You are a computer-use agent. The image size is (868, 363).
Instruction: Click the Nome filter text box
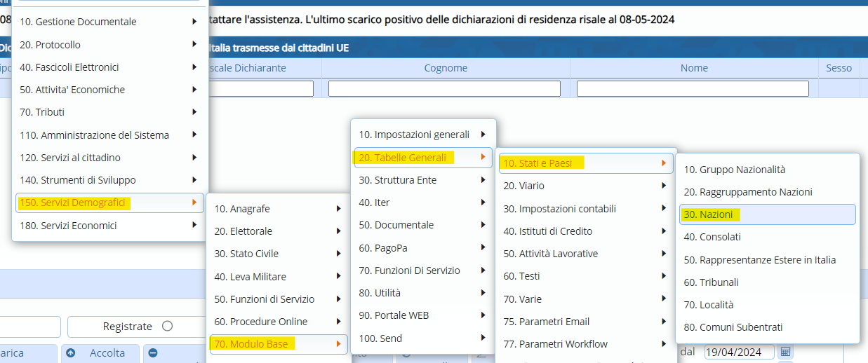coord(693,89)
